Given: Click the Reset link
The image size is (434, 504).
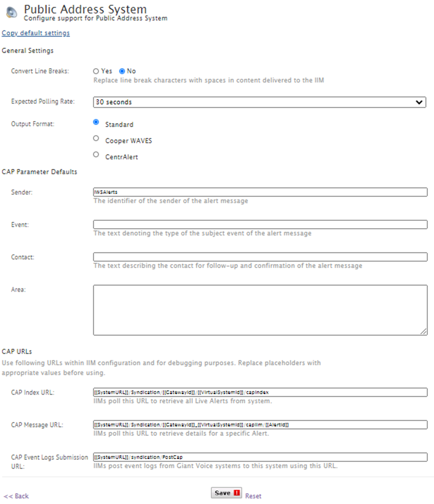Looking at the screenshot, I should click(253, 496).
